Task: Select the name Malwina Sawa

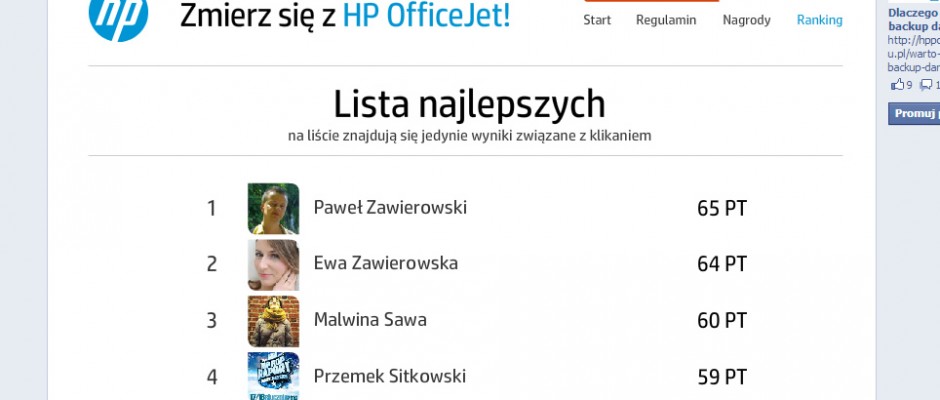Action: click(x=370, y=320)
